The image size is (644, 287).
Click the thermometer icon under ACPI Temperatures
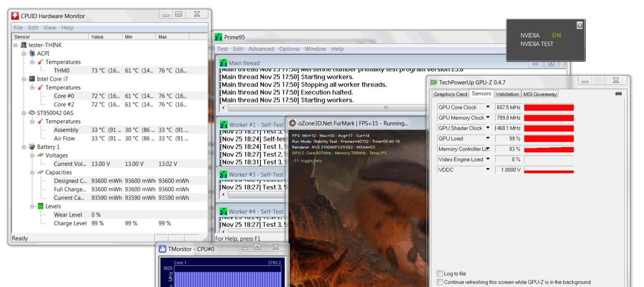(x=41, y=62)
